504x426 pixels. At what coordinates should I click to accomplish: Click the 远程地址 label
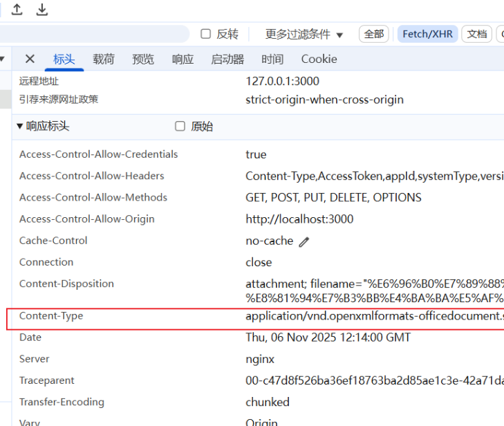[x=39, y=81]
